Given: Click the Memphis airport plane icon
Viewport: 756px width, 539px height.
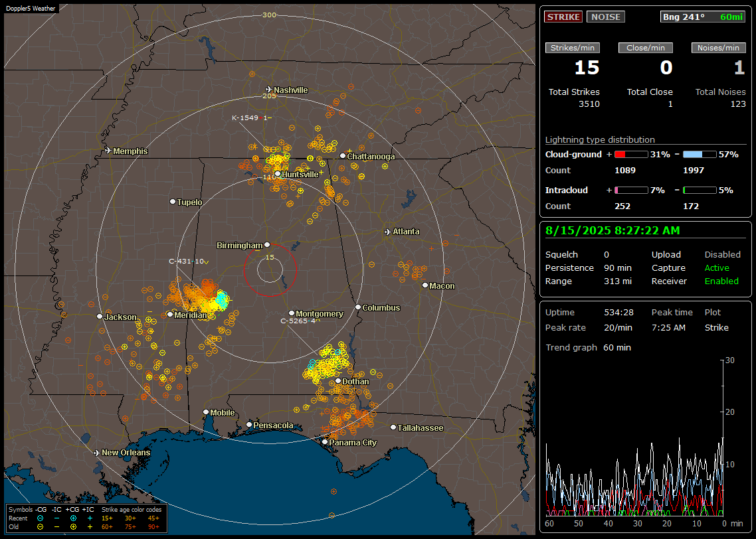Looking at the screenshot, I should pyautogui.click(x=108, y=151).
